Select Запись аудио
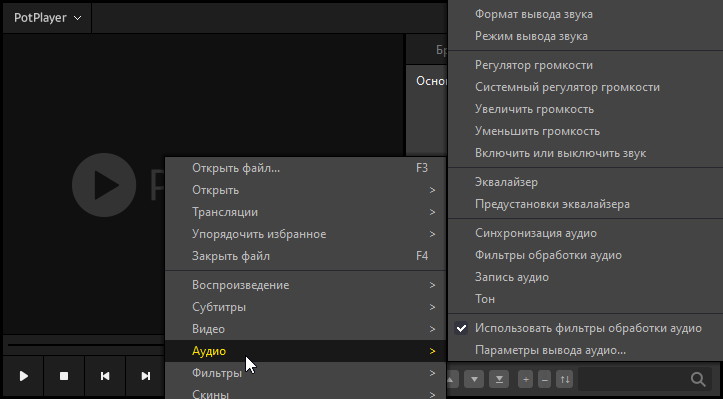 click(586, 277)
